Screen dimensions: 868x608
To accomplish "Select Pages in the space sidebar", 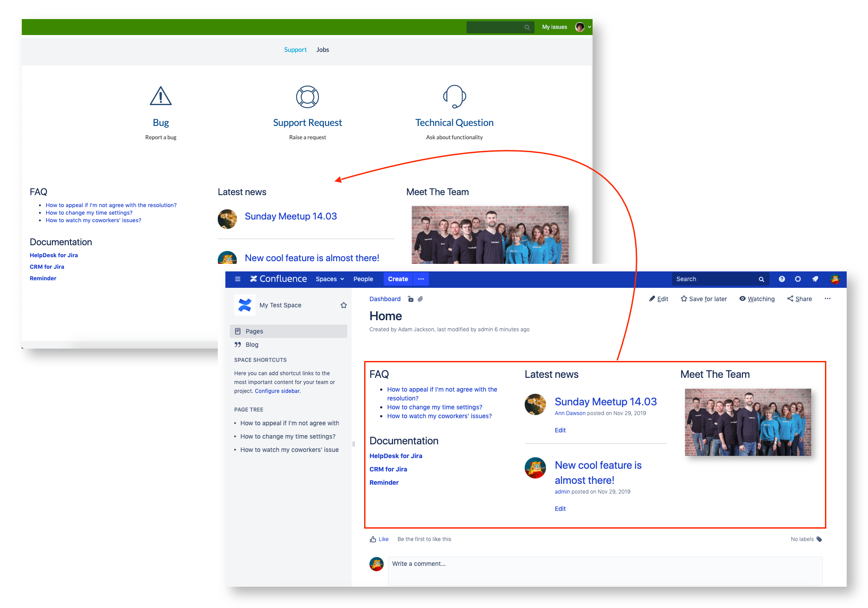I will (x=254, y=331).
